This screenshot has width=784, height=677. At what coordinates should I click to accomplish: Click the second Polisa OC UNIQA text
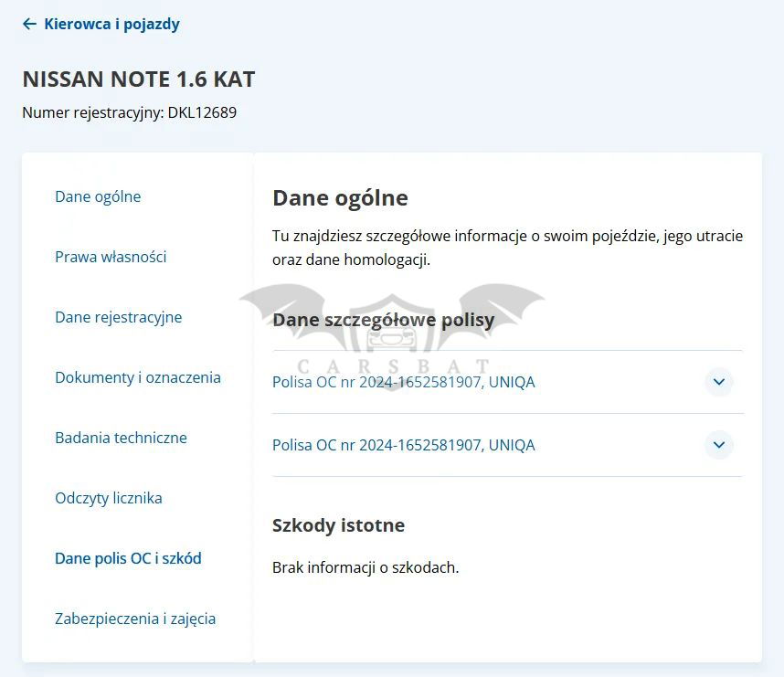coord(403,445)
